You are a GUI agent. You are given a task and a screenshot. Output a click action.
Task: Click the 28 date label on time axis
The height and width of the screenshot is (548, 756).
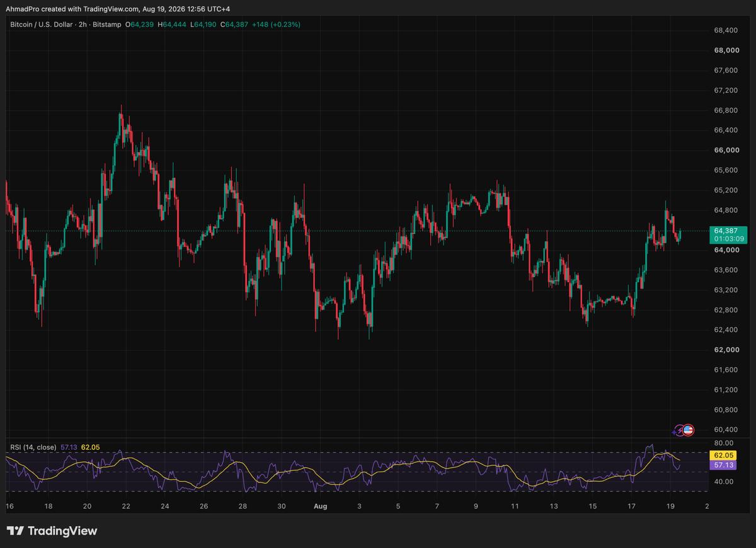pyautogui.click(x=243, y=506)
